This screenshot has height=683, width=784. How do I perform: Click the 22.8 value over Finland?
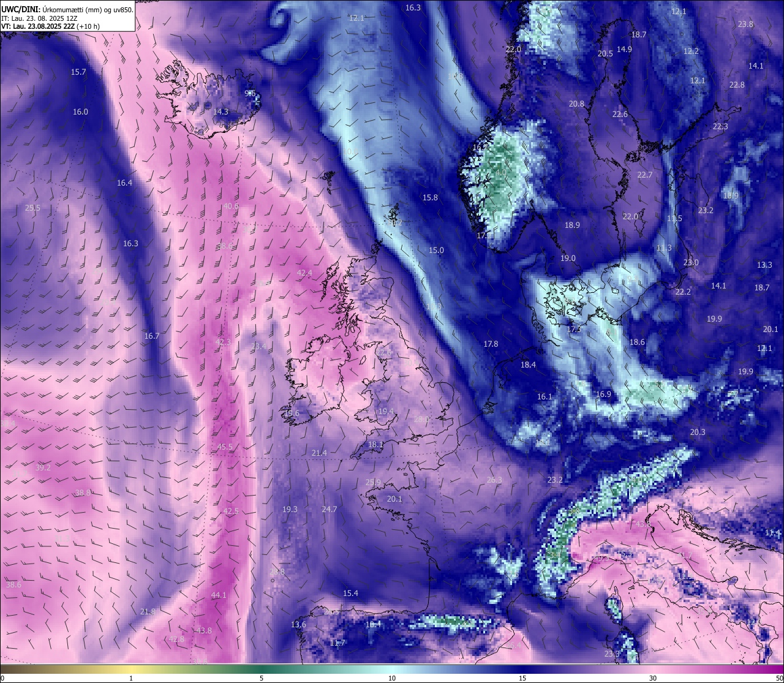[737, 85]
